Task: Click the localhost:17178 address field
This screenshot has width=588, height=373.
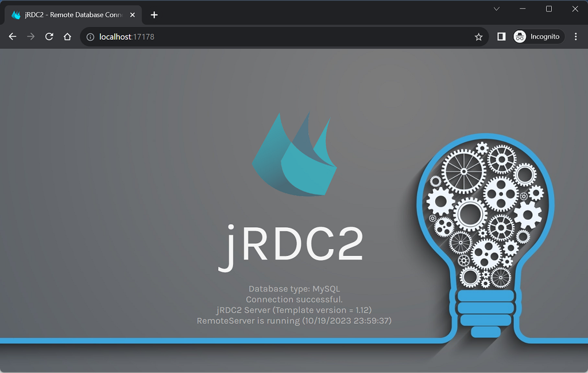Action: (285, 37)
